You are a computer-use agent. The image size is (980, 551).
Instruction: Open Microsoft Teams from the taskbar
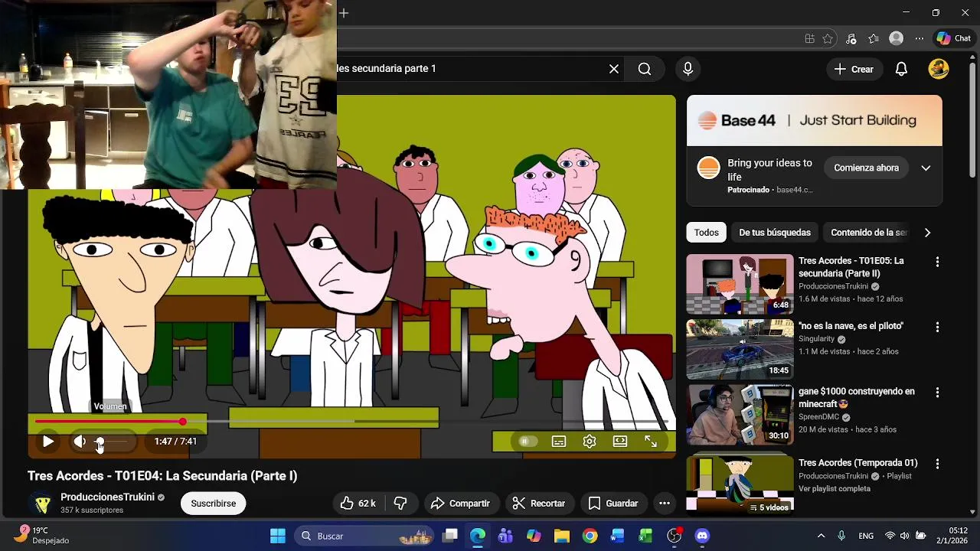[505, 536]
